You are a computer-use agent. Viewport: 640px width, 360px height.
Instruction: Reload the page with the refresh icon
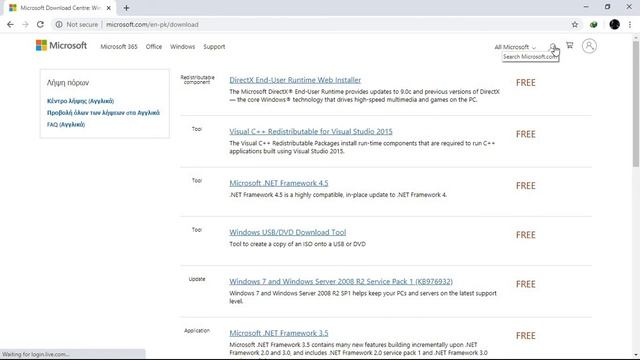point(40,24)
